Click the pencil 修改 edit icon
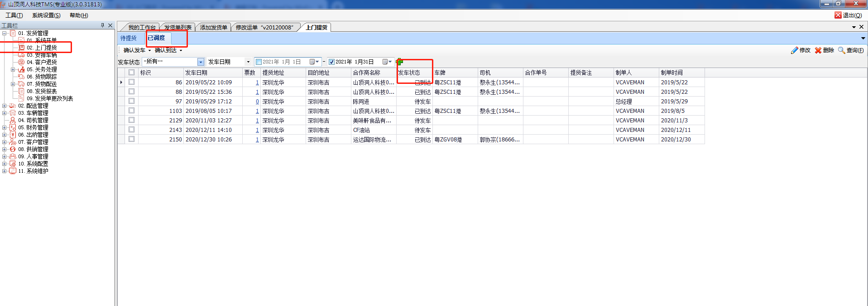 click(x=795, y=50)
